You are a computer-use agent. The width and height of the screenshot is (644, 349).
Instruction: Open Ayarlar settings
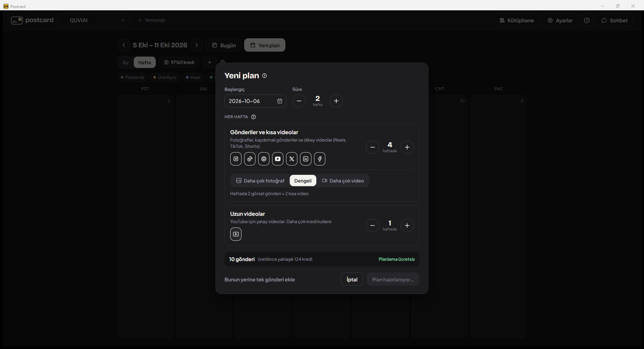(x=560, y=20)
